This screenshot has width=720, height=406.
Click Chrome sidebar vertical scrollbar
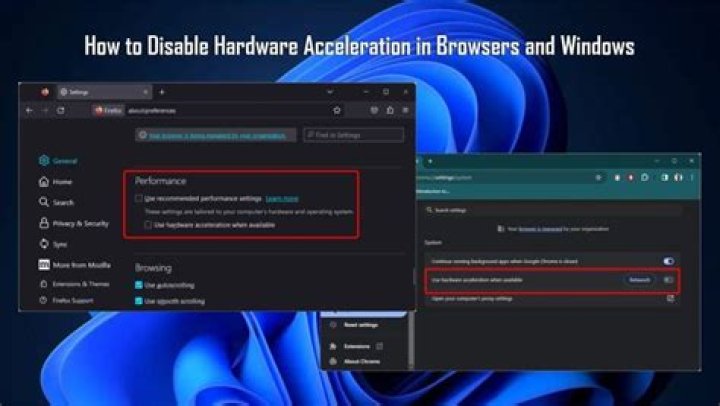coord(411,342)
